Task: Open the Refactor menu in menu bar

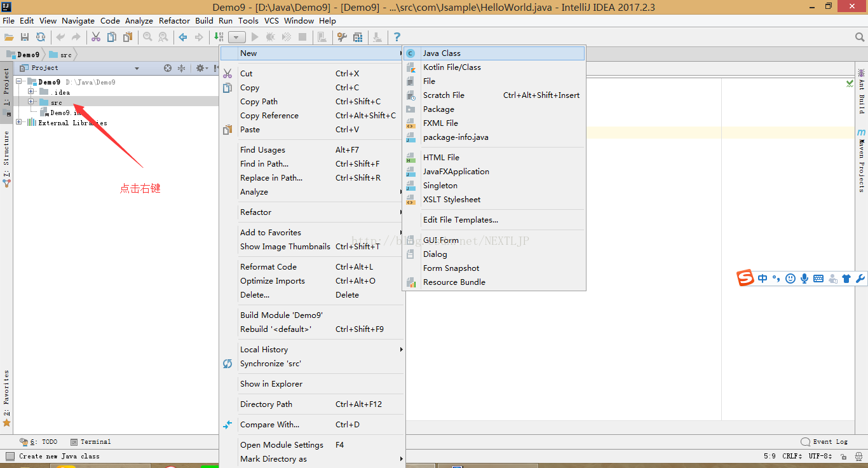Action: pyautogui.click(x=174, y=20)
